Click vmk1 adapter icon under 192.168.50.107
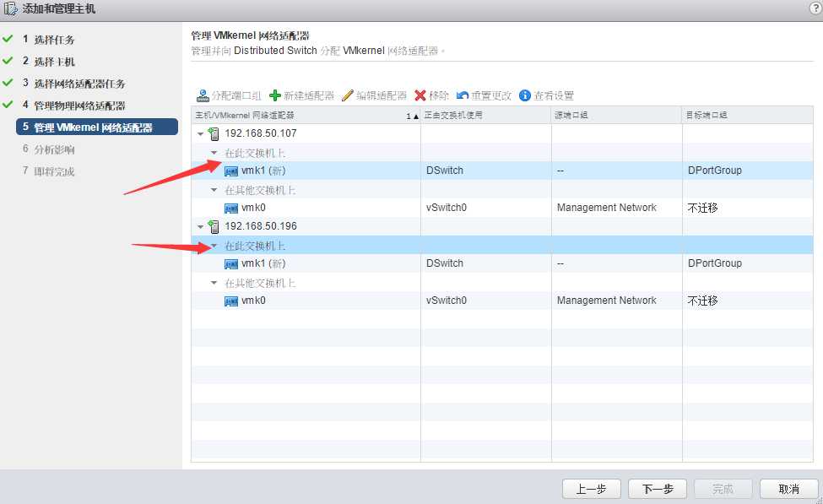This screenshot has width=823, height=504. click(x=231, y=171)
